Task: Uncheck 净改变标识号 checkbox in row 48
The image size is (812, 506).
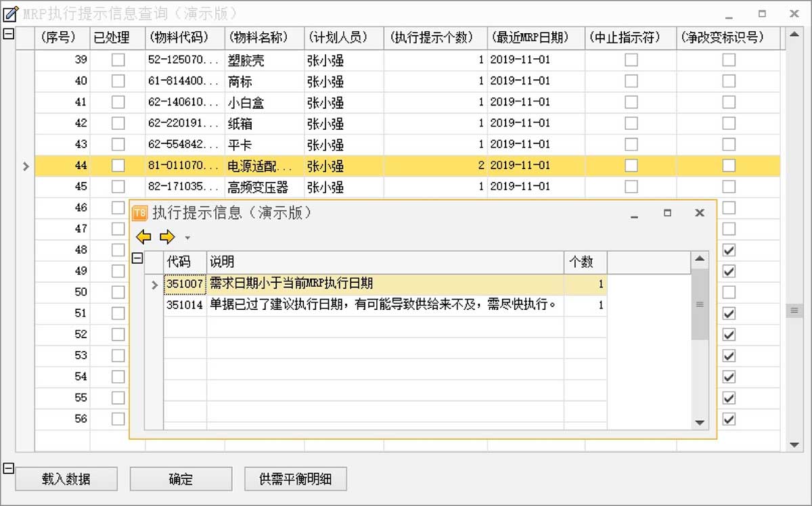Action: pos(728,250)
